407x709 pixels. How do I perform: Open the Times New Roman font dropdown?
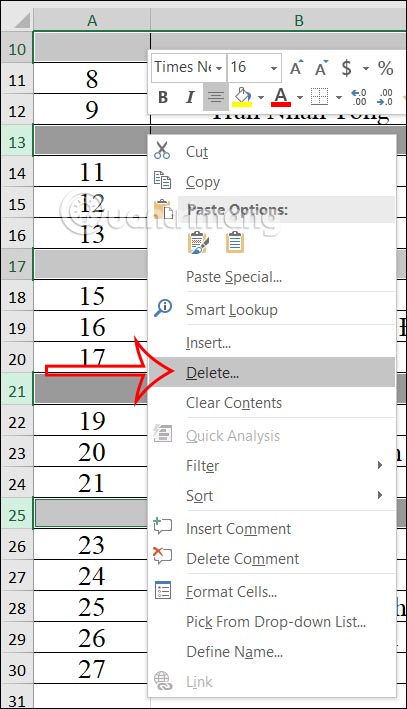(218, 69)
